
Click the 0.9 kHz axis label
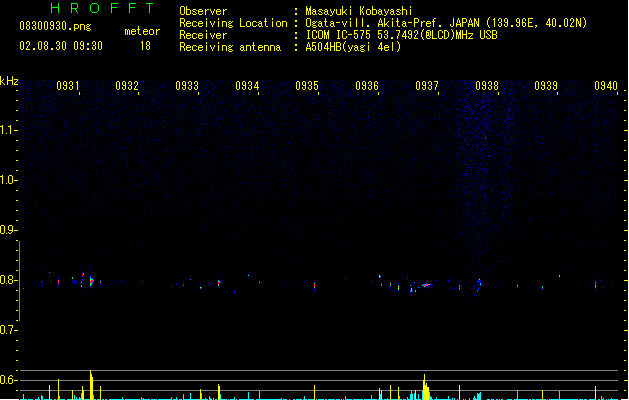click(x=8, y=230)
